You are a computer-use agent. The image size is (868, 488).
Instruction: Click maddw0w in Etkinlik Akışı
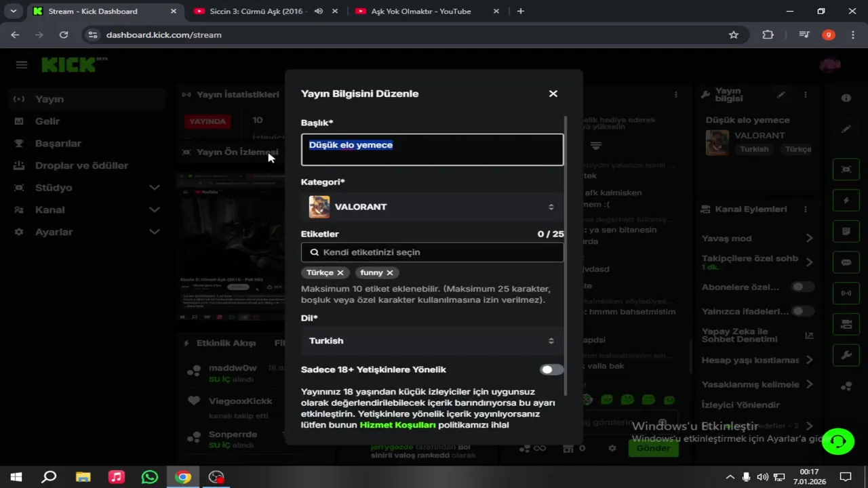pos(233,368)
